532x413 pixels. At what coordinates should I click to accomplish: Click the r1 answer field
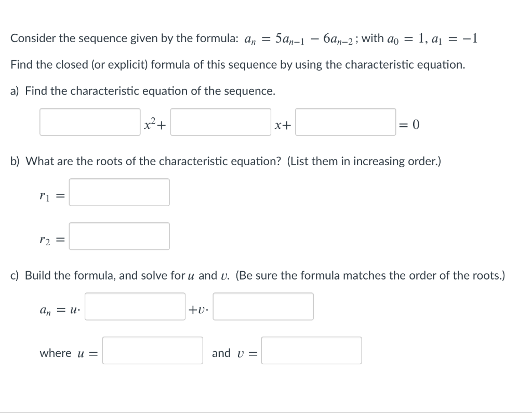click(x=119, y=192)
